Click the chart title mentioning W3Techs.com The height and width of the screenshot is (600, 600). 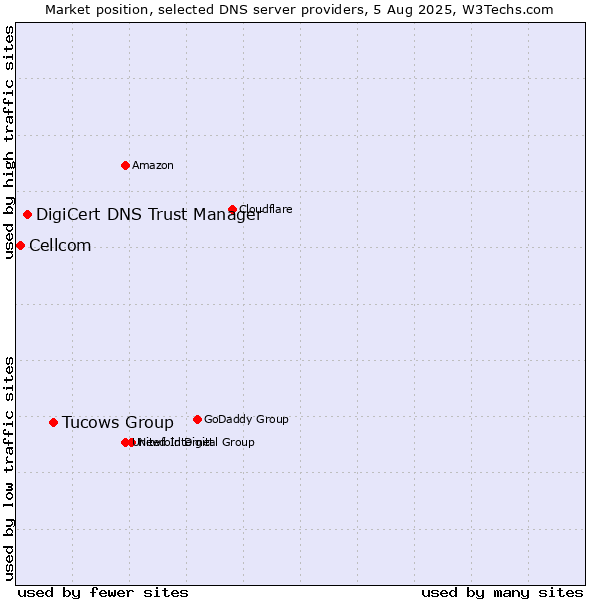299,10
